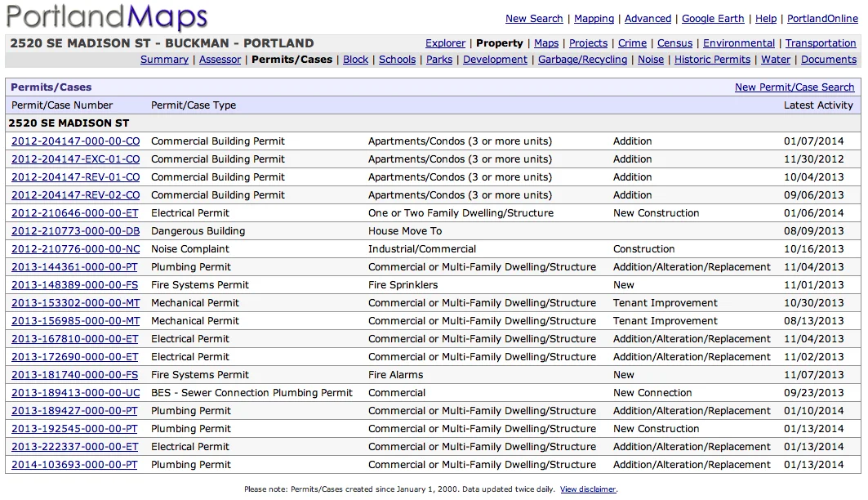Click the date 08/09/2013
868x500 pixels.
[x=814, y=231]
